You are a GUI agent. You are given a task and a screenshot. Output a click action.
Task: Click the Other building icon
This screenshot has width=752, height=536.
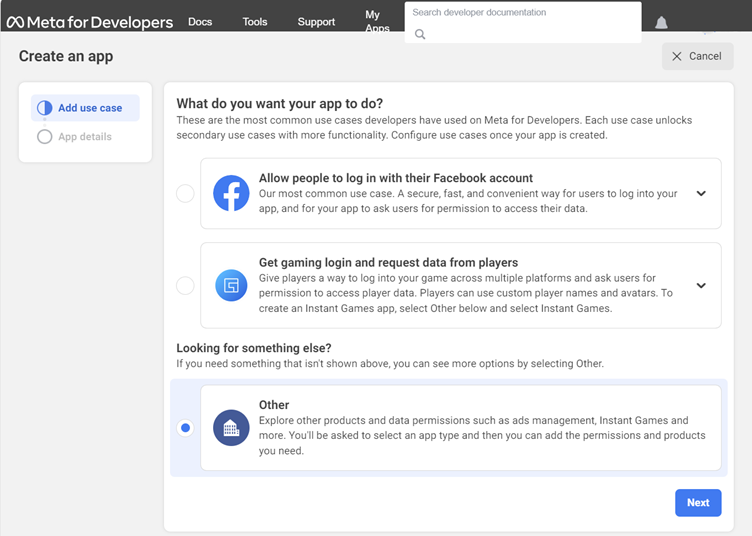coord(231,428)
